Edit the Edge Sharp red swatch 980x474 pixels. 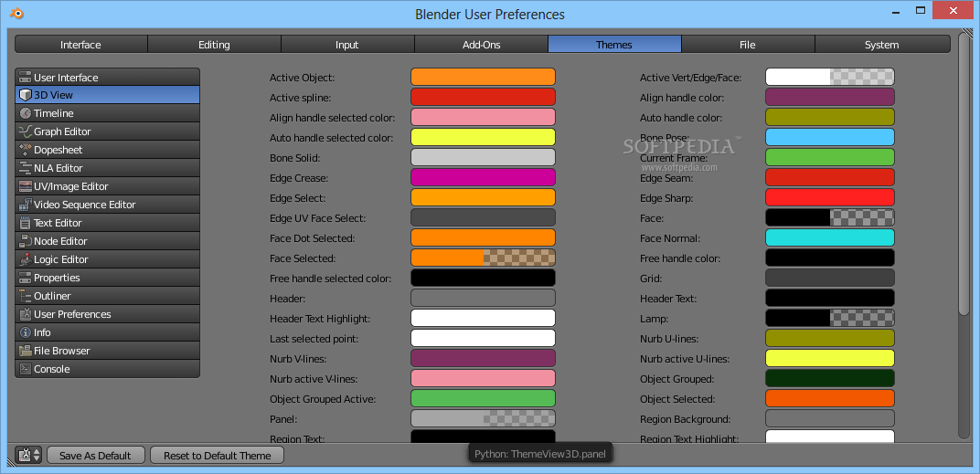[830, 197]
